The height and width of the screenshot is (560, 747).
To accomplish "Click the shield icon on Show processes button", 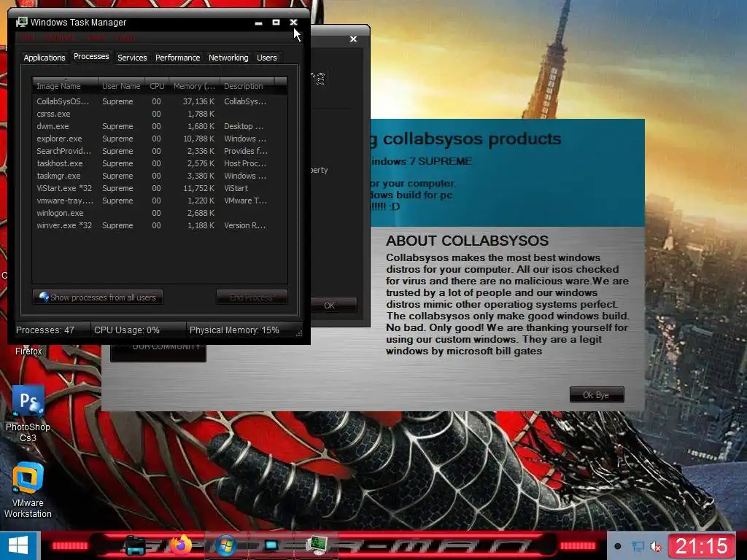I will click(x=44, y=297).
